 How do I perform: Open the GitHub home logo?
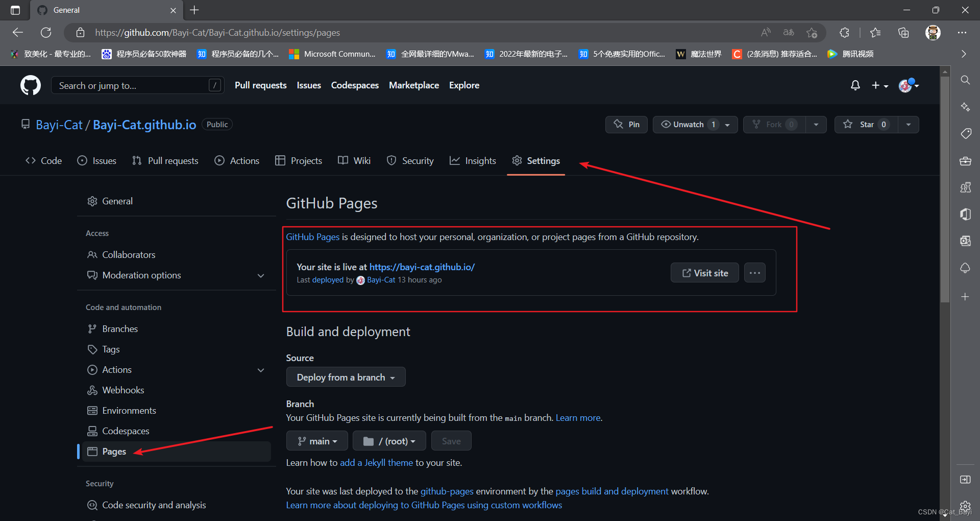tap(31, 85)
